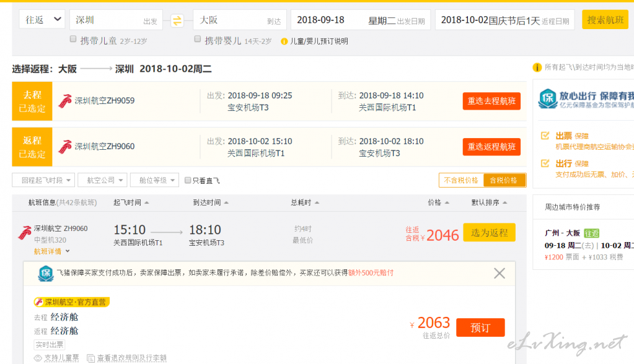The width and height of the screenshot is (634, 364).
Task: Apply 默认排序 default sorting
Action: (489, 202)
